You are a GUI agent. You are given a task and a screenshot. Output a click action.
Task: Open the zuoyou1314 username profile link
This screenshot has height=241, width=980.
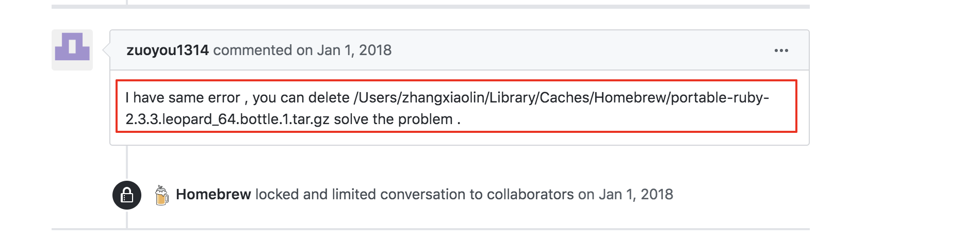tap(168, 50)
